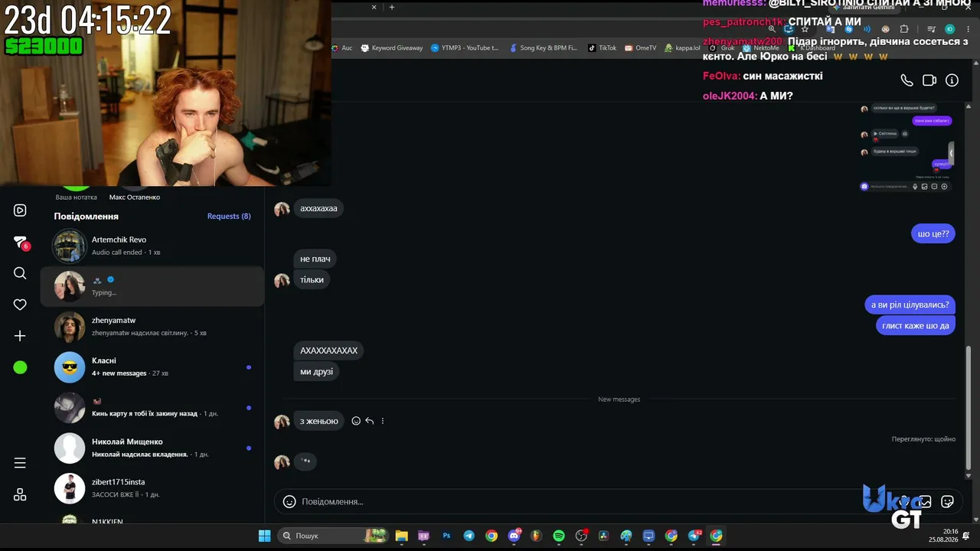Open the zhenyamatw conversation
This screenshot has height=551, width=980.
(152, 327)
